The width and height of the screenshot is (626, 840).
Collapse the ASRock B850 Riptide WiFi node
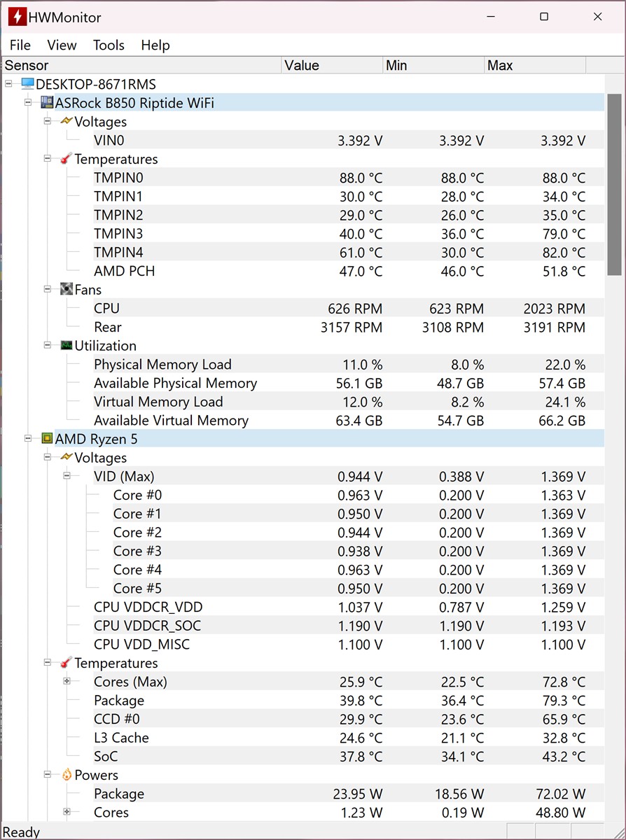pos(29,103)
